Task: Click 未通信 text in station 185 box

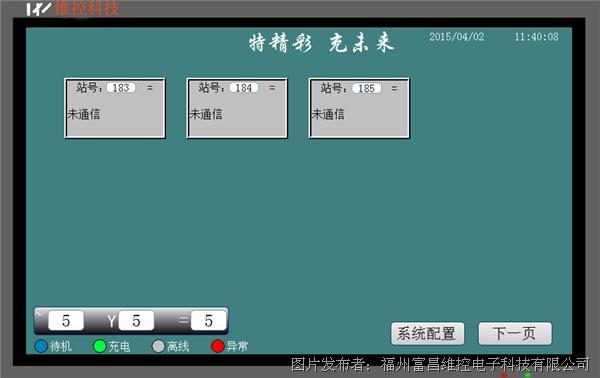Action: click(x=328, y=114)
